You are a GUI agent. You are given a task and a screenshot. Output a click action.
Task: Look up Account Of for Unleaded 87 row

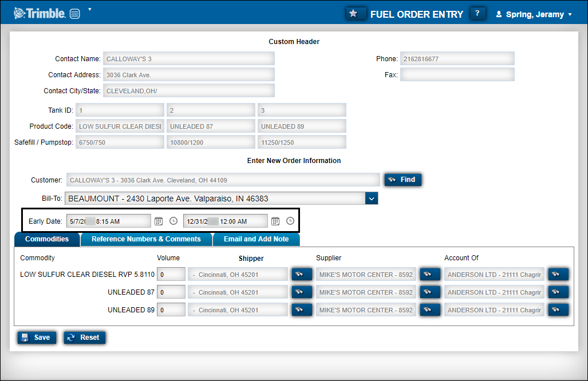pos(558,292)
